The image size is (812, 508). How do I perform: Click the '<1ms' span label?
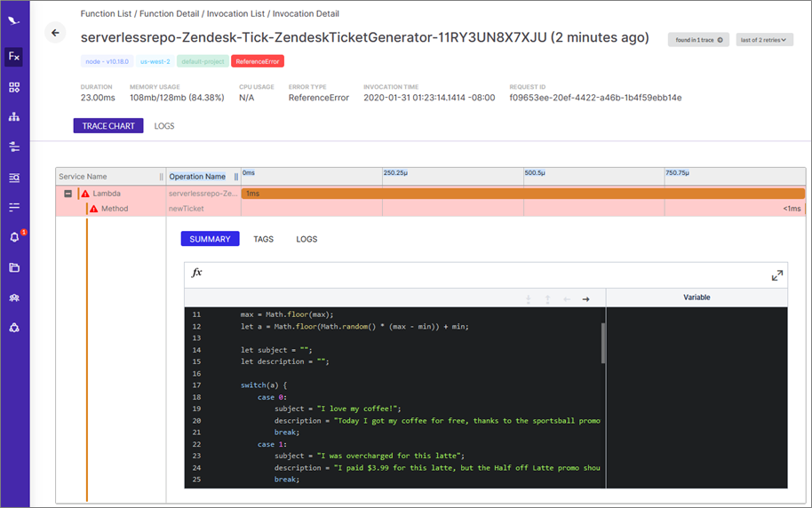792,209
